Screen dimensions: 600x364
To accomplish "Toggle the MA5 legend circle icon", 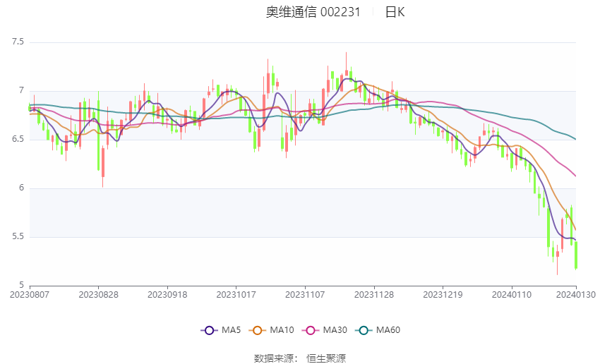I will pyautogui.click(x=209, y=330).
